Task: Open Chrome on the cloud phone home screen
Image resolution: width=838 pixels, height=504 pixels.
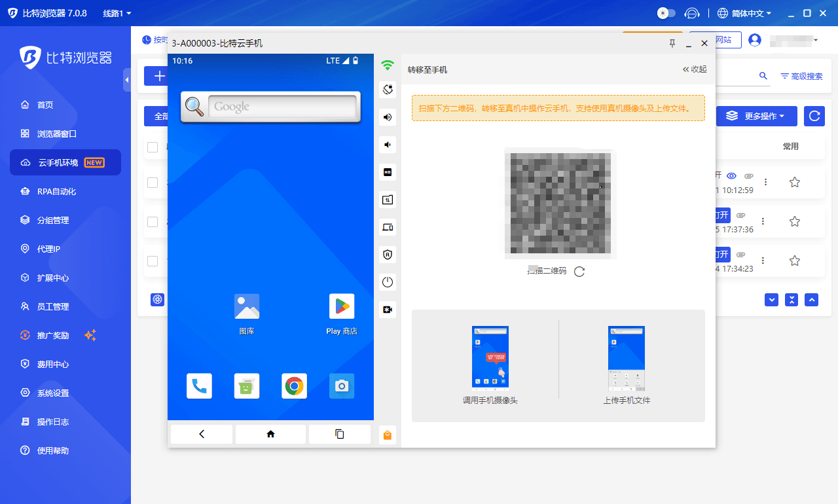Action: [x=294, y=386]
